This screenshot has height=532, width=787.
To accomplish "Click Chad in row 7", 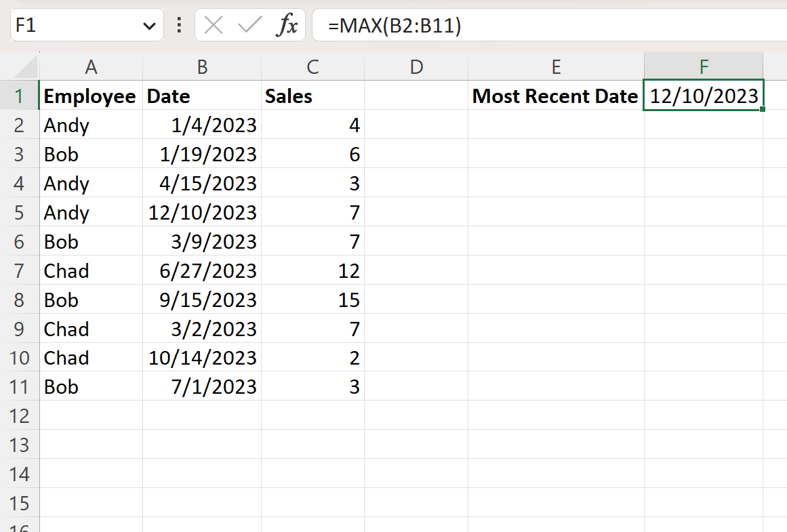I will coord(91,270).
